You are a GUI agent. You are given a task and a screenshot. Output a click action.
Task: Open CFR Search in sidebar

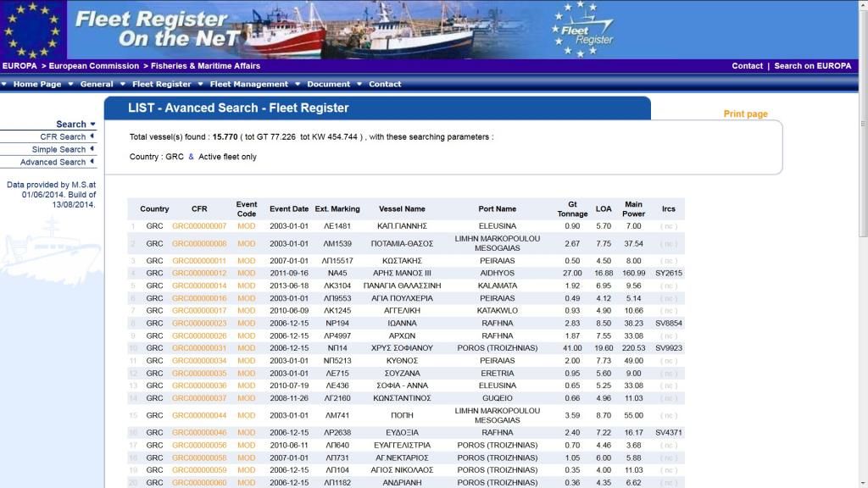point(62,136)
